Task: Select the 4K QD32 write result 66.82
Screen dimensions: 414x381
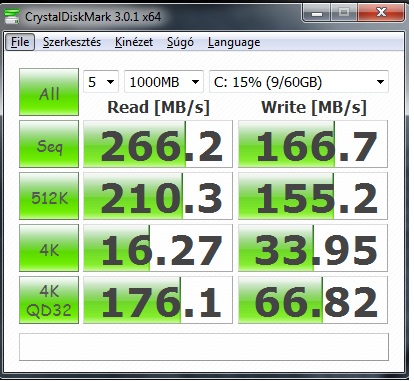Action: click(313, 300)
